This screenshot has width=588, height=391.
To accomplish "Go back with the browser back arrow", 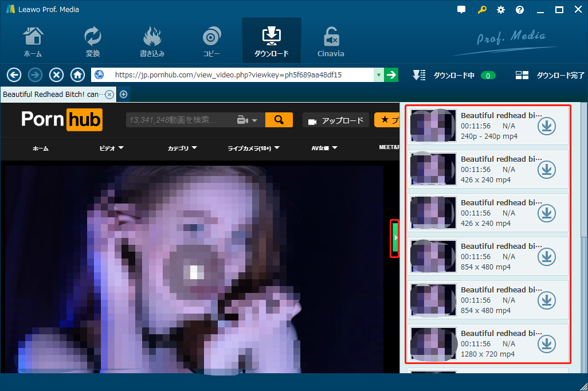I will click(x=14, y=75).
